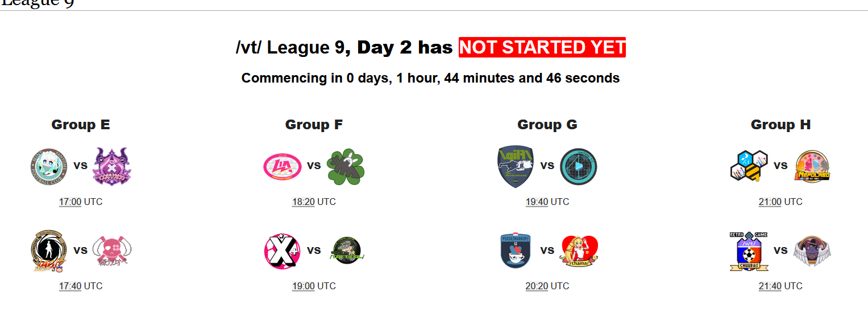868x312 pixels.
Task: Click the teal circular play-button logo
Action: [x=579, y=167]
